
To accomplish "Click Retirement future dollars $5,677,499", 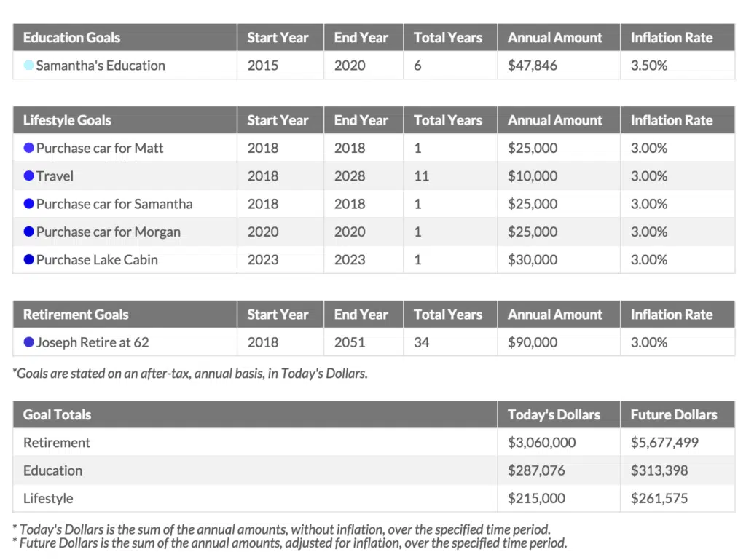I will point(667,443).
